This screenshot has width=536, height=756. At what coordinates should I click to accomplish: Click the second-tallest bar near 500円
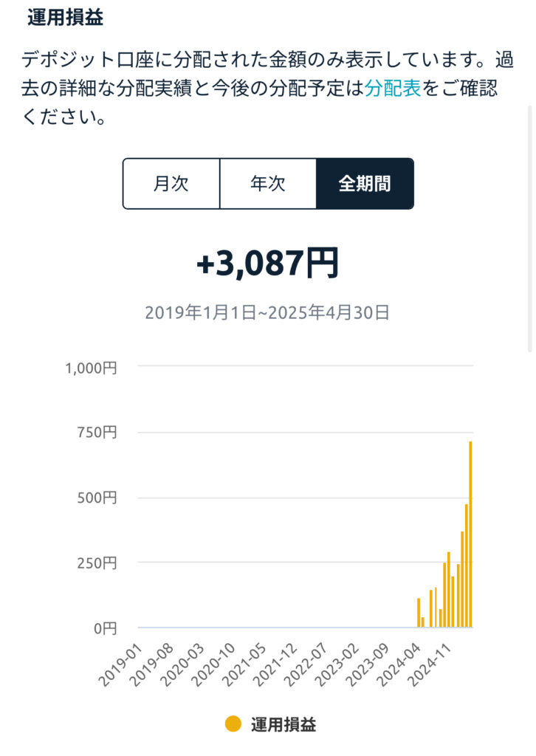(x=466, y=566)
